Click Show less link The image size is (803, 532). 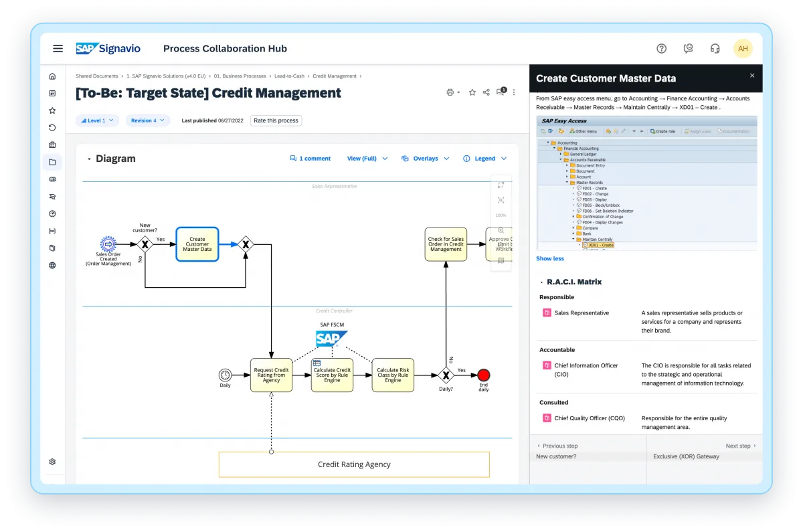tap(550, 258)
